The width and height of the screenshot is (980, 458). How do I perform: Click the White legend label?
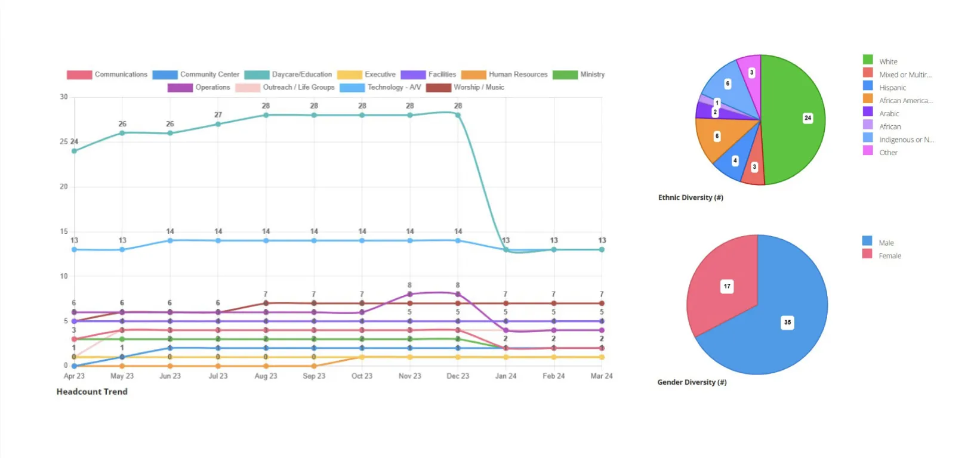(x=888, y=62)
